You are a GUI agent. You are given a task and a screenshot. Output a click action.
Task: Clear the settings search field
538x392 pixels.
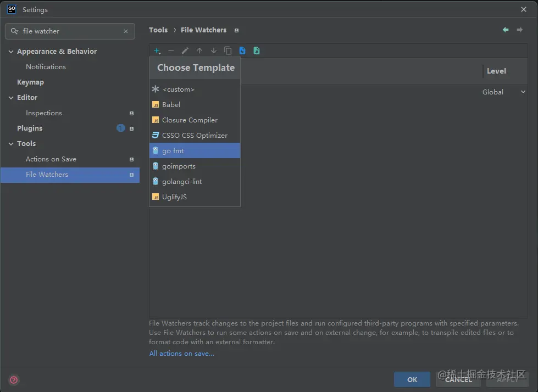[x=126, y=31]
